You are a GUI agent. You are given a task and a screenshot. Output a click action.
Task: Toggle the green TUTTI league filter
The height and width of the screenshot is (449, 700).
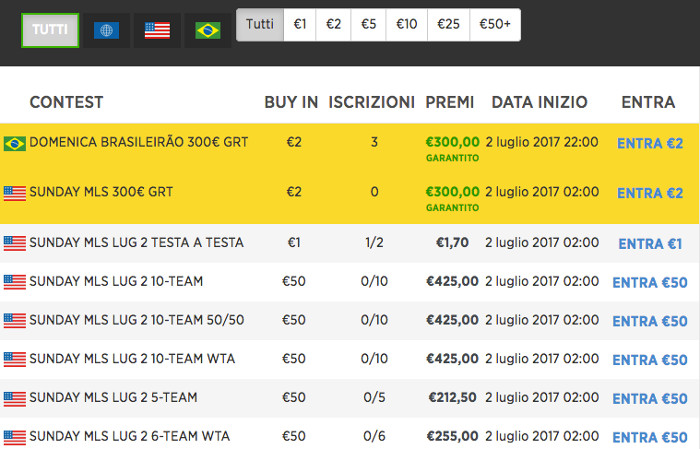point(50,30)
